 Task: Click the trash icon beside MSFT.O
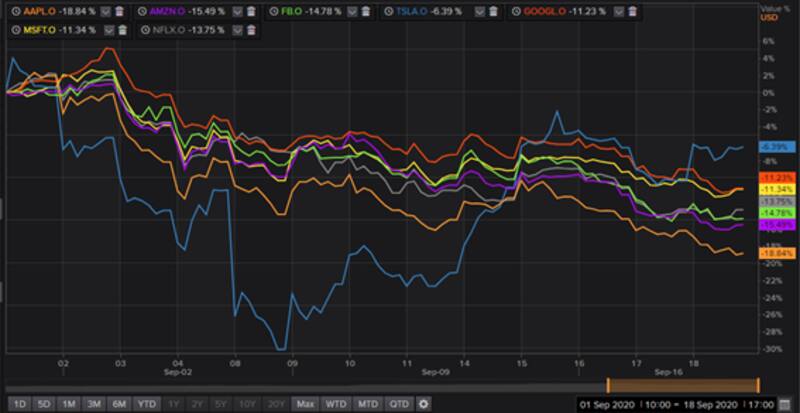tap(119, 30)
